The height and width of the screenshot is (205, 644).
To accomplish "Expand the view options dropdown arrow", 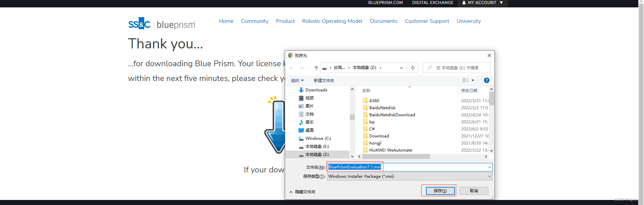I will (x=473, y=80).
